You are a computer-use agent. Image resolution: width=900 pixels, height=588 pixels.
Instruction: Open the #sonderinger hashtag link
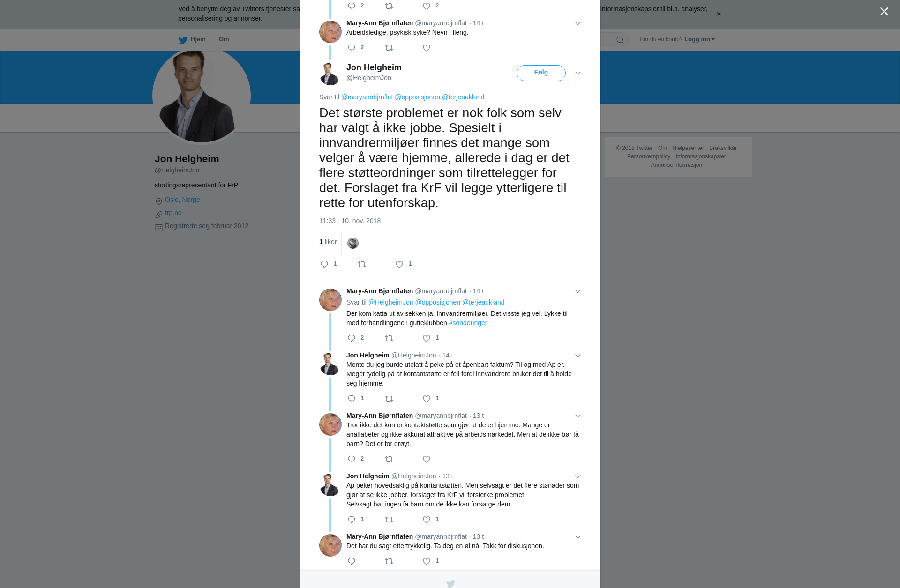468,323
